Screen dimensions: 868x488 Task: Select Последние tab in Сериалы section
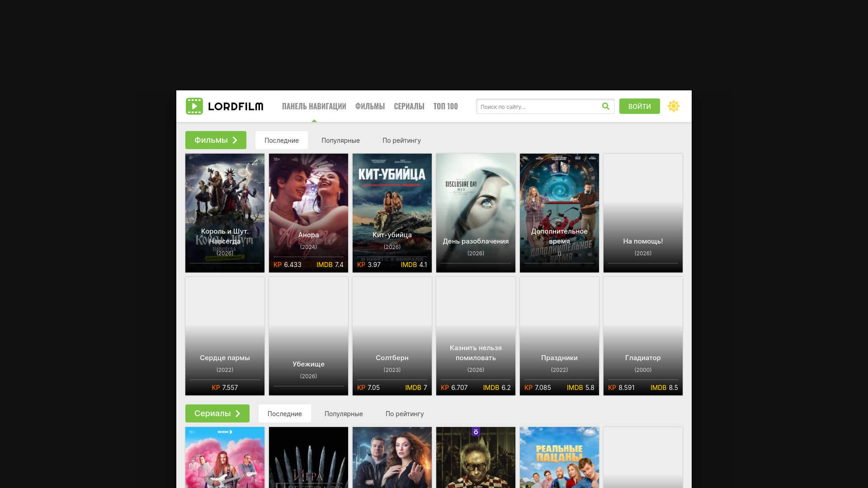click(285, 413)
